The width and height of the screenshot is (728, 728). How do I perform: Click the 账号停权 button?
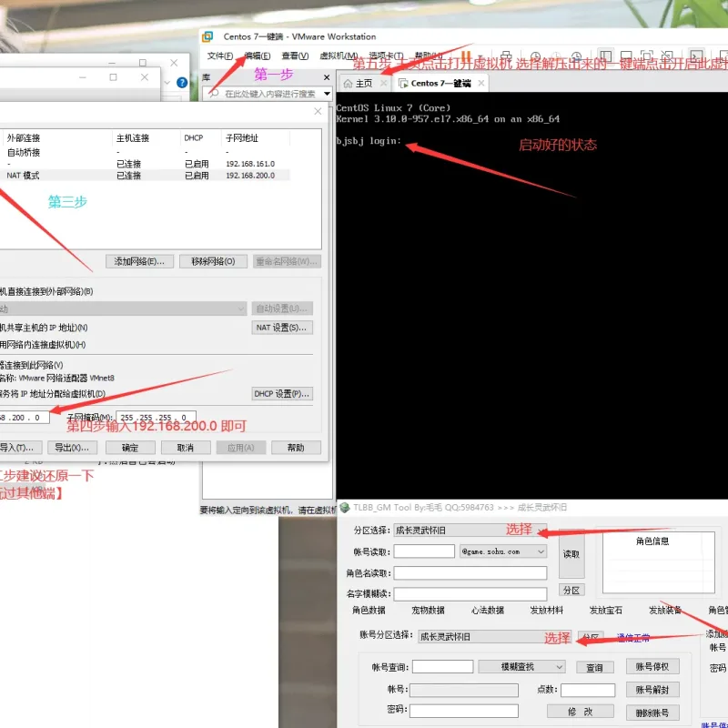[652, 667]
